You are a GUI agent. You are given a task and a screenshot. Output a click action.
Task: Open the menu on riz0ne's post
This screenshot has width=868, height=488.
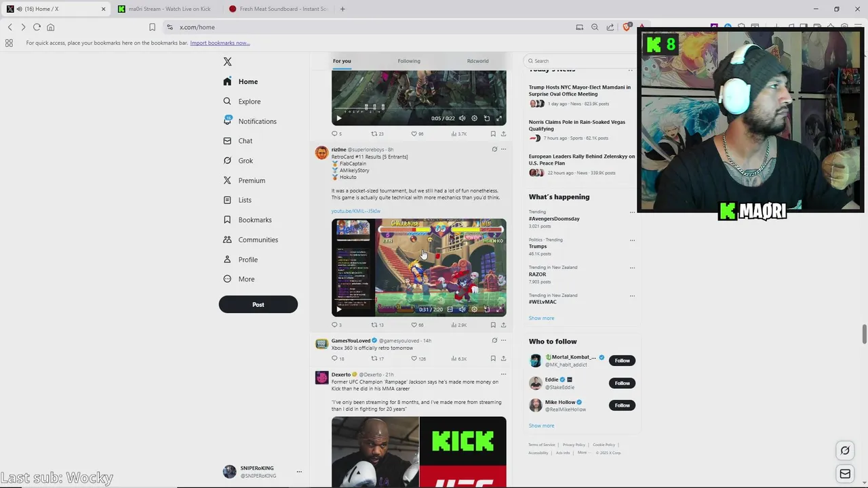click(503, 149)
